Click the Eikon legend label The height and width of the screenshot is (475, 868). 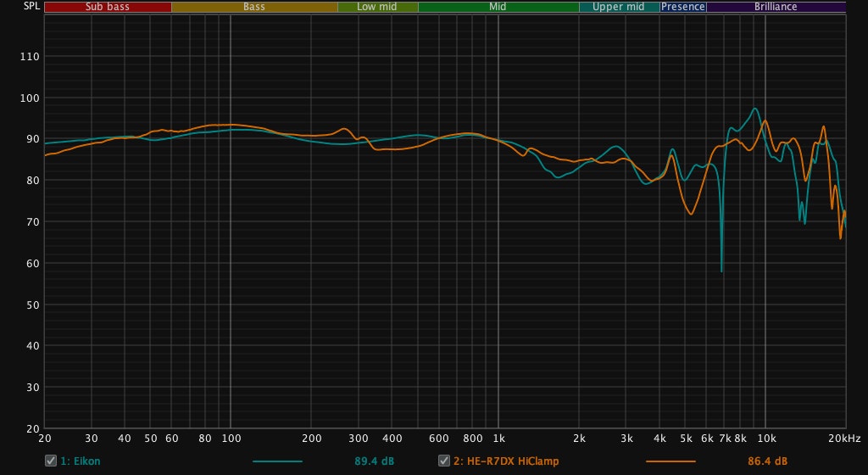pyautogui.click(x=75, y=461)
